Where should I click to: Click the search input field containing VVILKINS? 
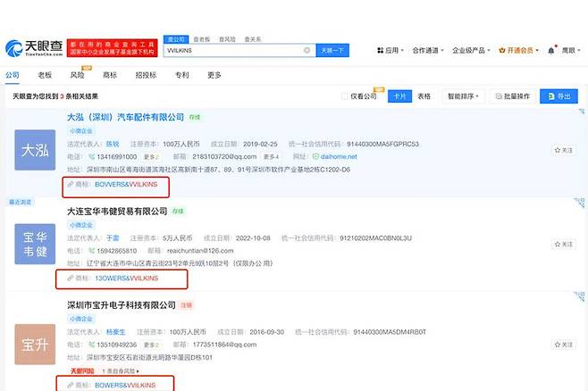[239, 50]
